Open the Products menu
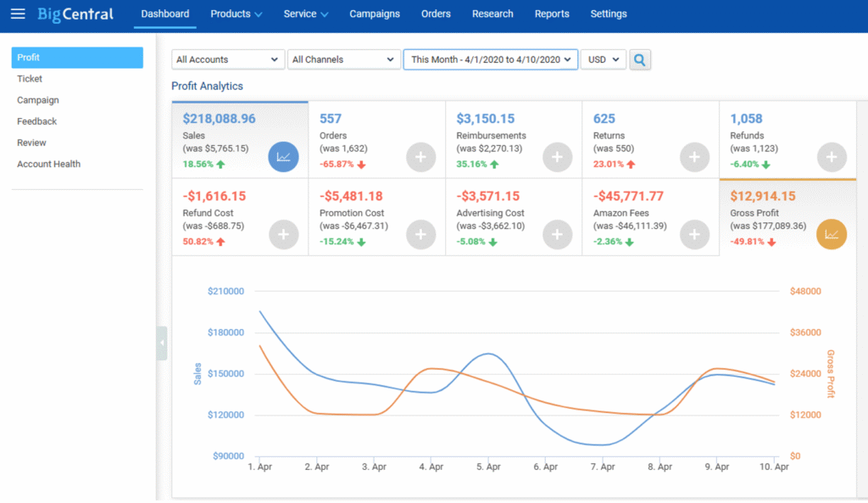The height and width of the screenshot is (503, 868). (x=236, y=14)
